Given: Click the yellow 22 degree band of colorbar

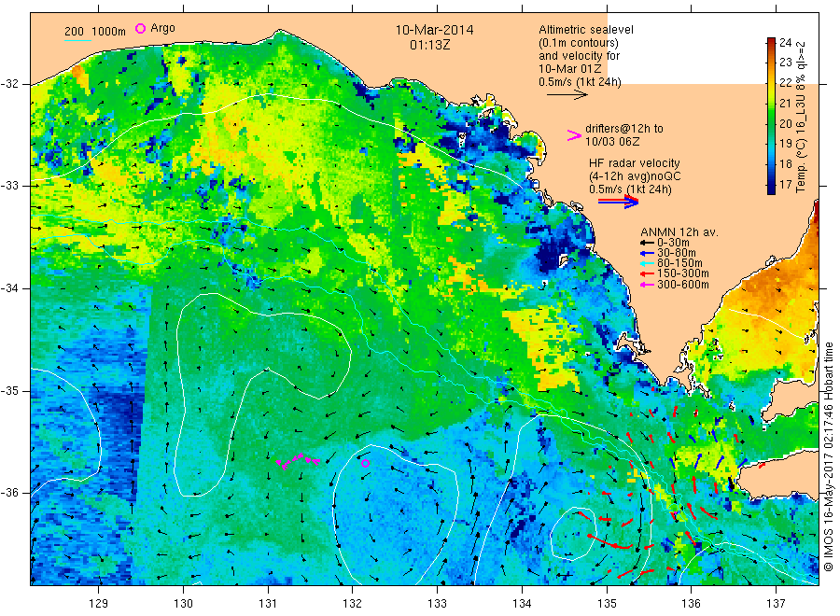Looking at the screenshot, I should [x=772, y=82].
